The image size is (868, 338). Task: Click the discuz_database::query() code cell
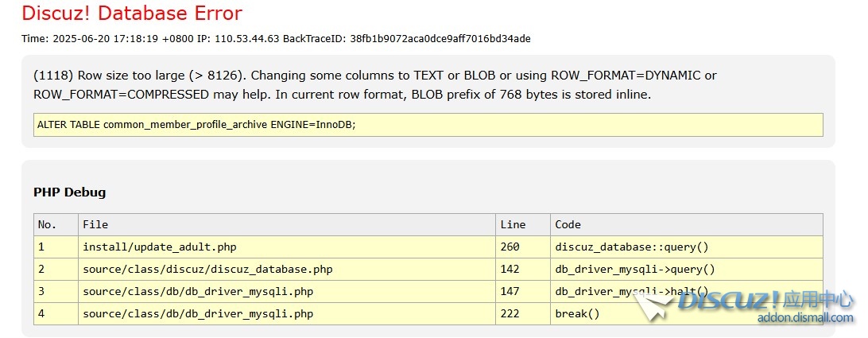pyautogui.click(x=687, y=247)
